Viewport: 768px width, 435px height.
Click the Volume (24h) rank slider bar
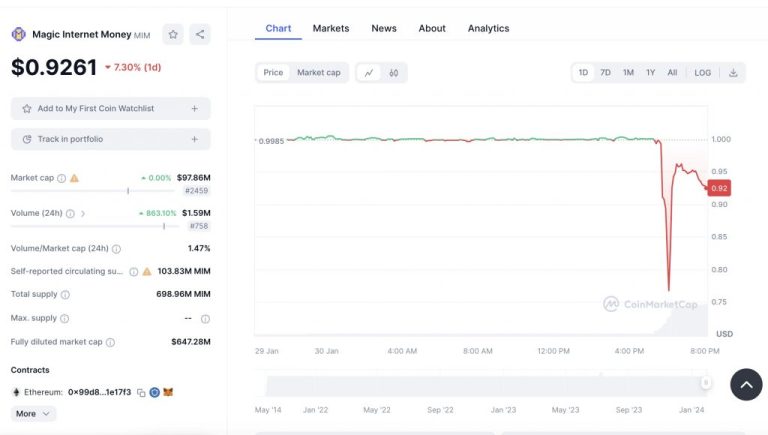click(x=95, y=226)
